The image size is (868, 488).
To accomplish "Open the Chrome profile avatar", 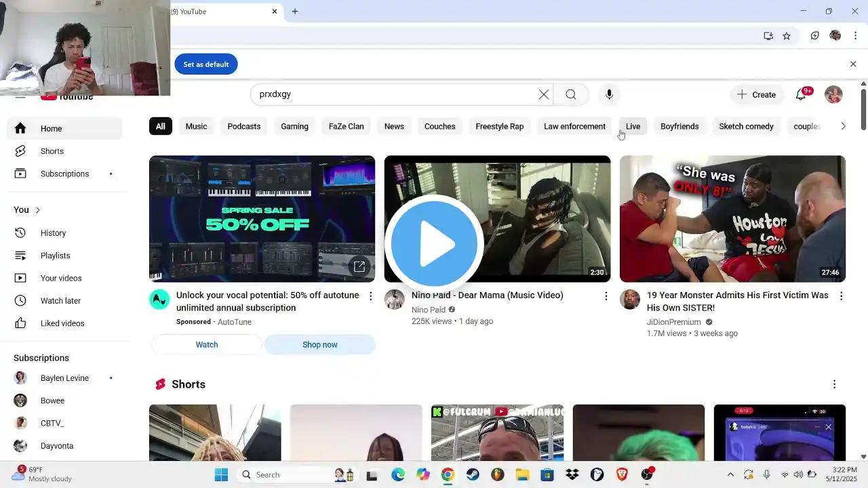I will tap(835, 36).
